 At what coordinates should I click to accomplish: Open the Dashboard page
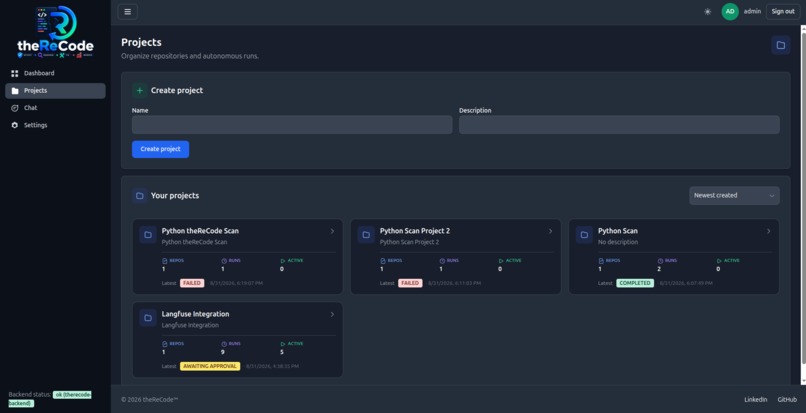(56, 73)
